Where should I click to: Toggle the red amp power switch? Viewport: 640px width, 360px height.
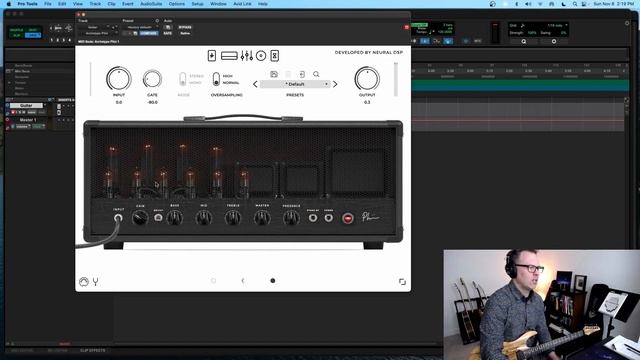348,218
